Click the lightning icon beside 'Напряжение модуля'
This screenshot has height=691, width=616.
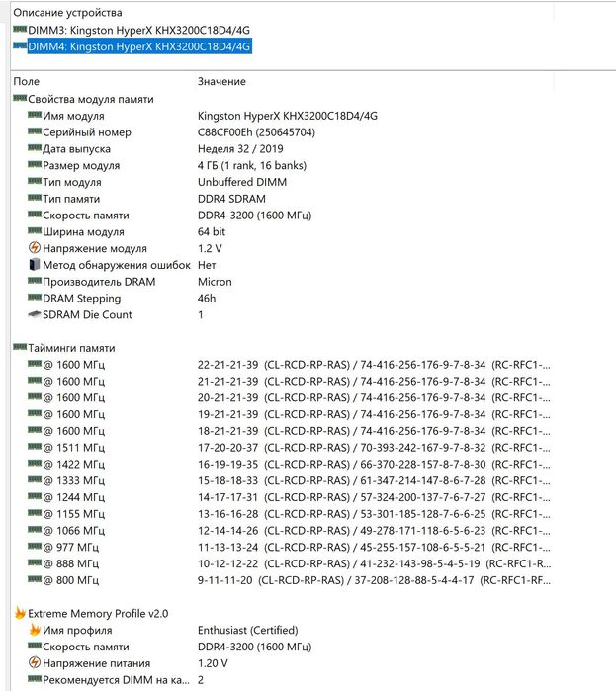(x=35, y=248)
